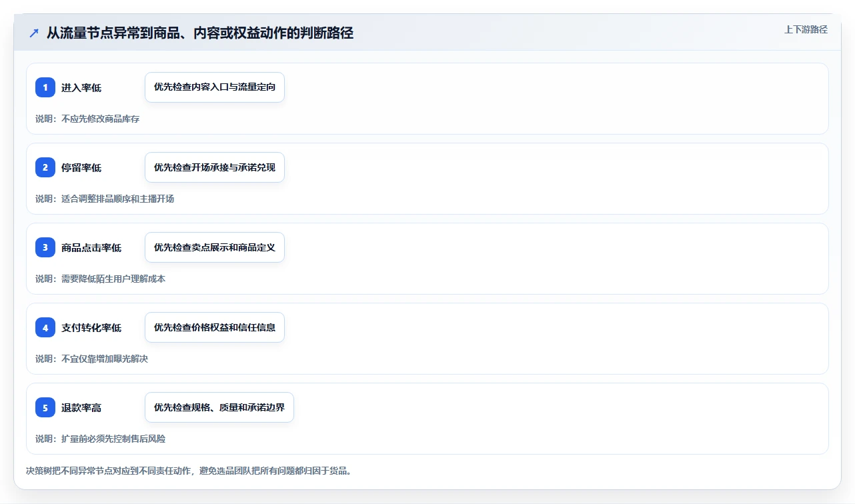Select the 优先检查内容入口与流量定向 box
The width and height of the screenshot is (855, 504).
point(215,87)
